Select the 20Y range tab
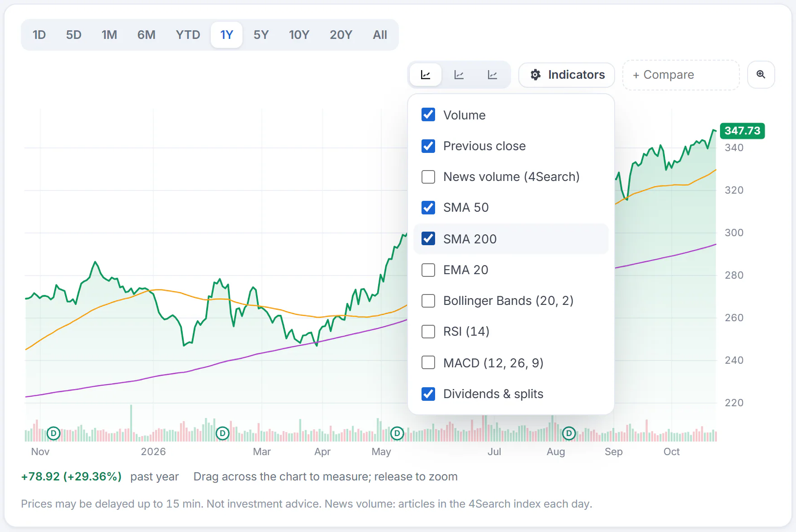 click(x=341, y=35)
